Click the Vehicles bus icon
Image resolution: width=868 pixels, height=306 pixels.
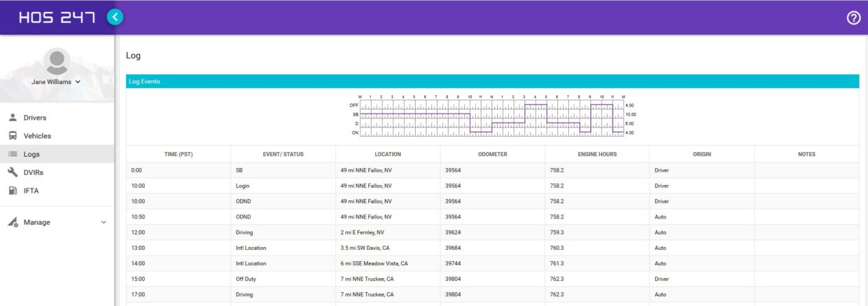13,136
